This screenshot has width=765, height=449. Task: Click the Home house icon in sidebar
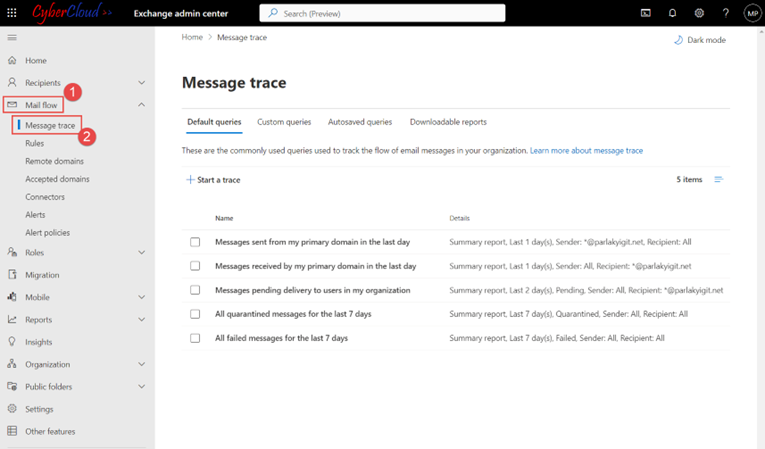(x=12, y=60)
